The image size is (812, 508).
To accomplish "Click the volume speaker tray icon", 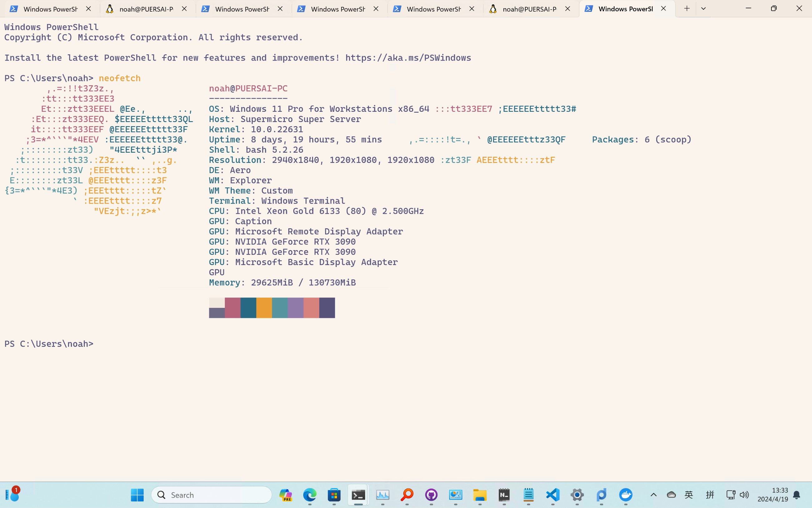I will click(744, 495).
